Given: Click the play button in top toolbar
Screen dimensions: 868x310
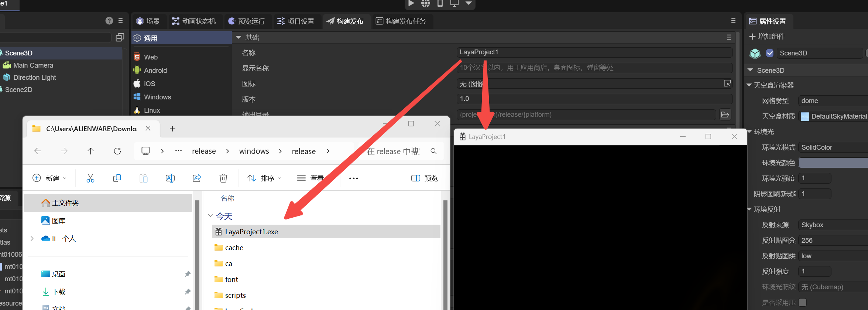Looking at the screenshot, I should (411, 3).
